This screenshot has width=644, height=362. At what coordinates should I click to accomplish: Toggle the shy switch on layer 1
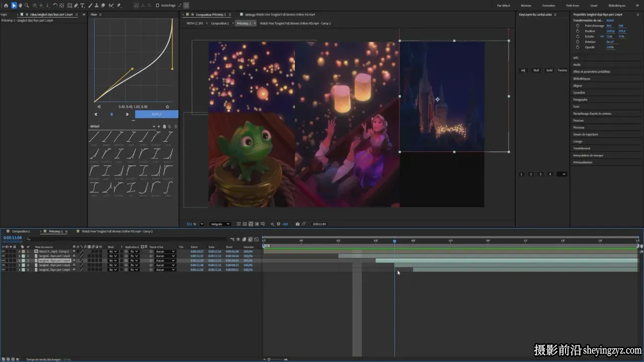tap(74, 251)
